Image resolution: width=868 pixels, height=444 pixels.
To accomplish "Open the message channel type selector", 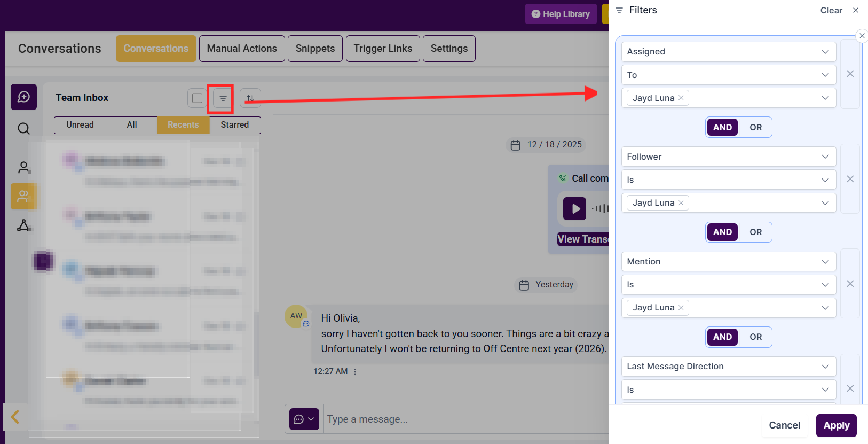I will (x=304, y=419).
